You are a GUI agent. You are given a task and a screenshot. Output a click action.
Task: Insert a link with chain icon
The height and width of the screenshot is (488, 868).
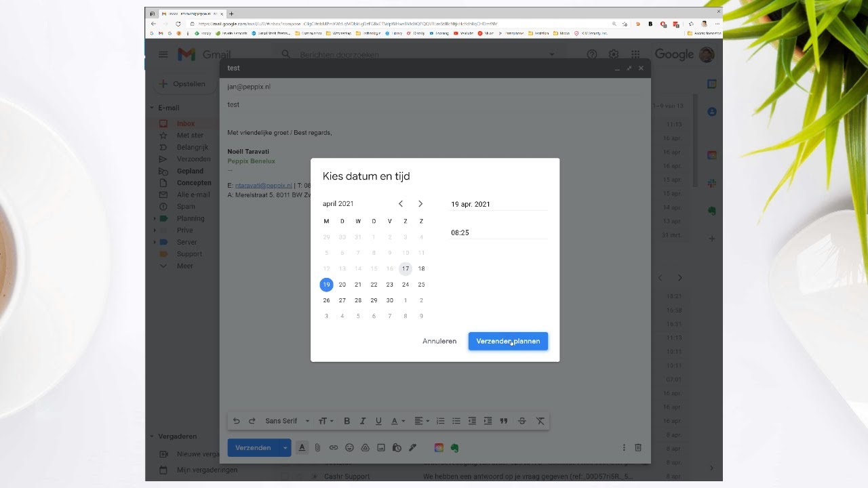click(334, 447)
